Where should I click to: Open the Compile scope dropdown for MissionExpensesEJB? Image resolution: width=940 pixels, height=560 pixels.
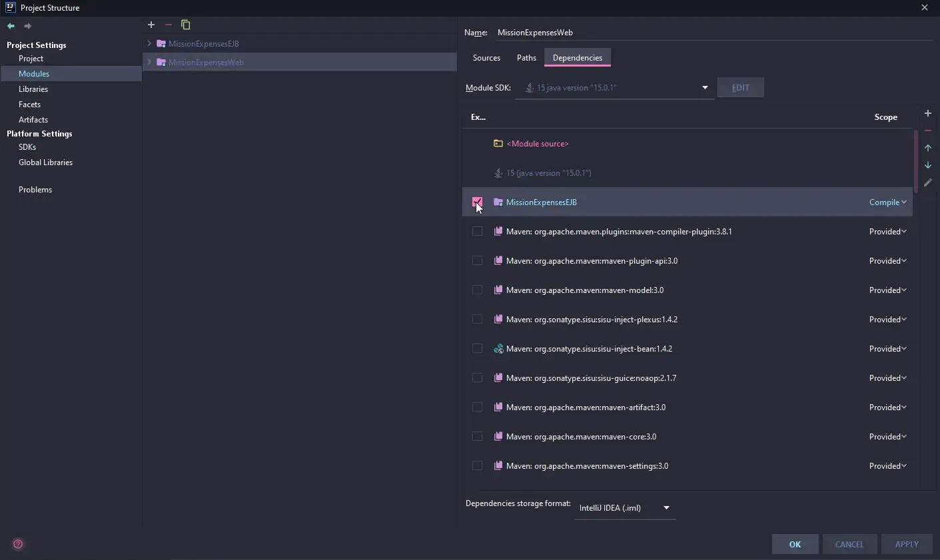tap(887, 202)
